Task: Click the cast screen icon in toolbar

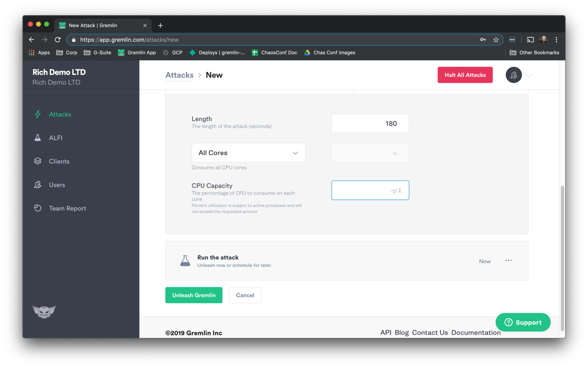Action: click(x=530, y=40)
